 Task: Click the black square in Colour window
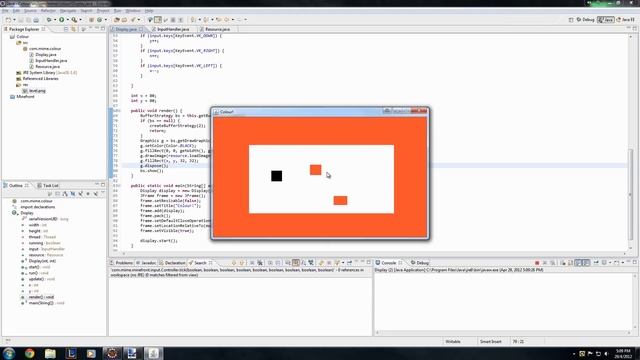(277, 176)
